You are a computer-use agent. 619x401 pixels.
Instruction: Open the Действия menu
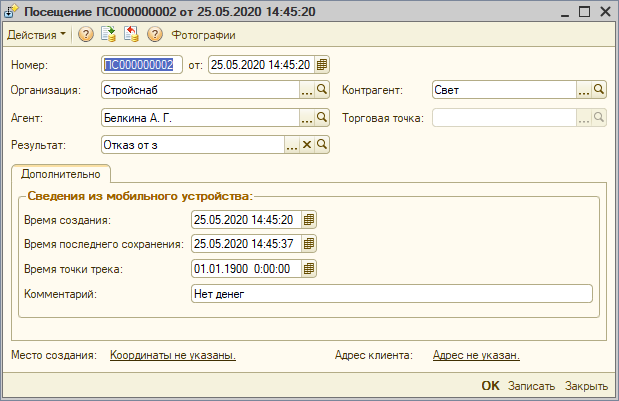[x=36, y=35]
